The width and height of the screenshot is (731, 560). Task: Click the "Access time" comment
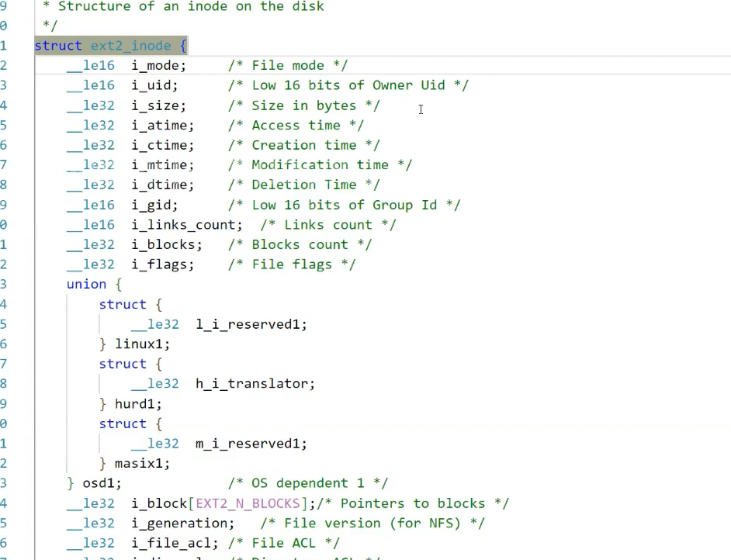[x=296, y=126]
